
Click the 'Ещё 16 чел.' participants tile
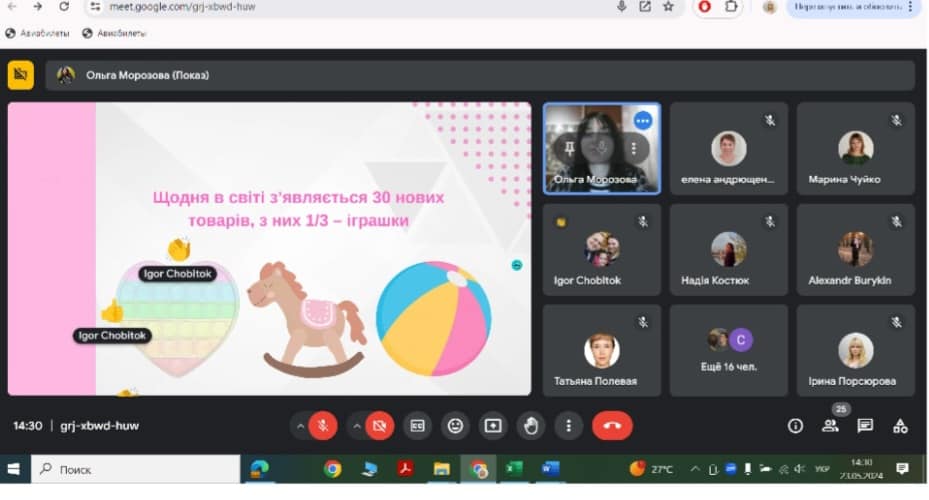coord(728,350)
